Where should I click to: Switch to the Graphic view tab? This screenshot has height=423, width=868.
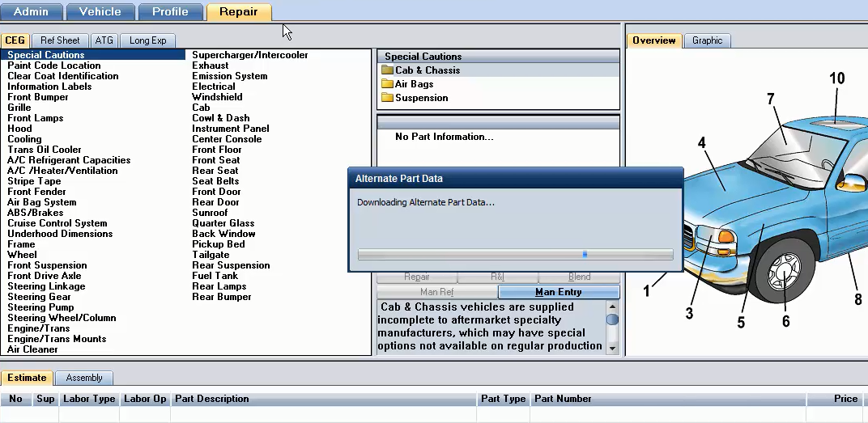(x=707, y=40)
